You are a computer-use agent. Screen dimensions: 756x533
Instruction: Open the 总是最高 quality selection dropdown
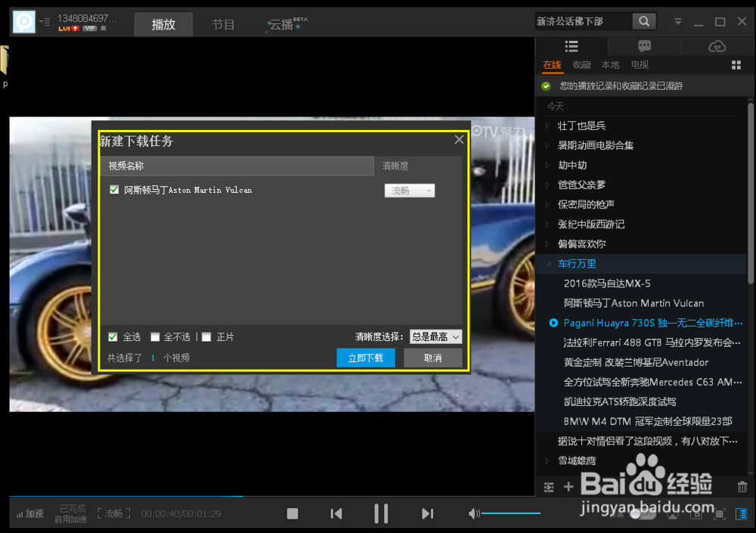(x=435, y=336)
